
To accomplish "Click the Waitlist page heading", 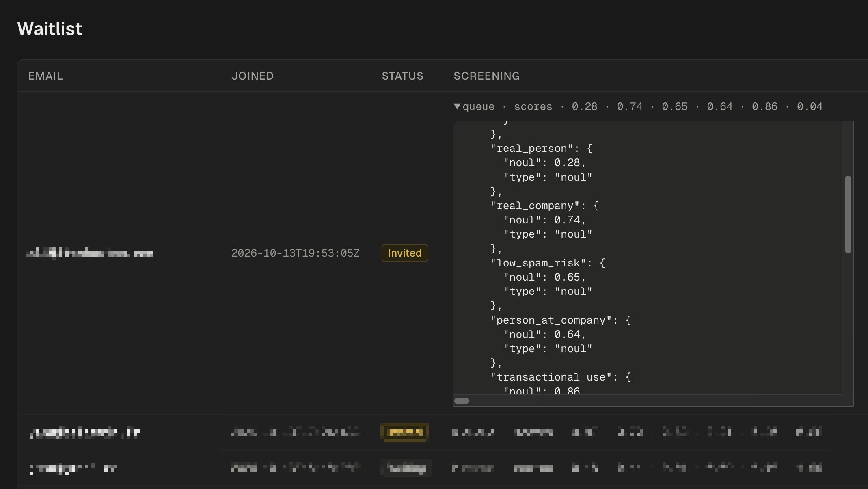I will 50,29.
